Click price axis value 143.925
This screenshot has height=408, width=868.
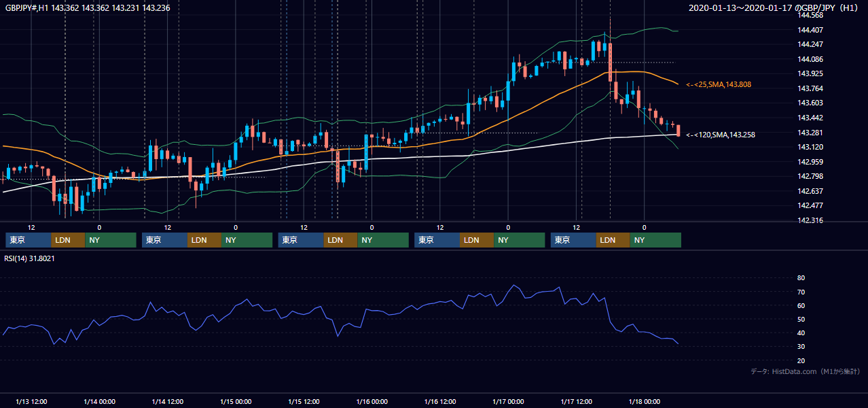[810, 73]
